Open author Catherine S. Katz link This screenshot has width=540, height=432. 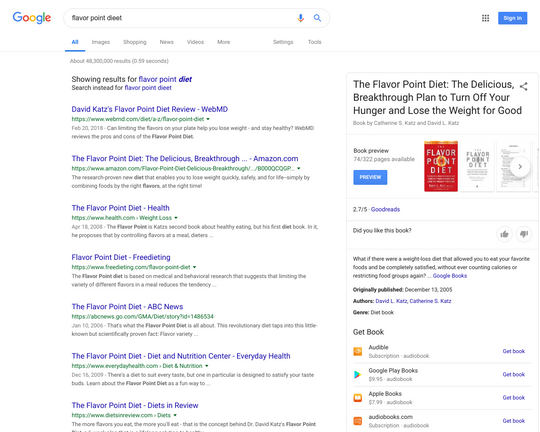tap(430, 301)
